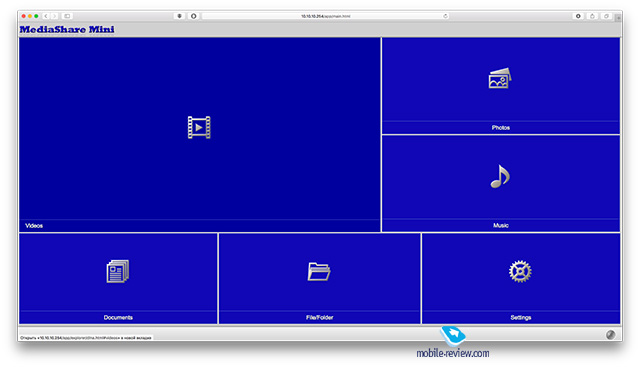Image resolution: width=640 pixels, height=367 pixels.
Task: Click the Documents label
Action: tap(118, 318)
